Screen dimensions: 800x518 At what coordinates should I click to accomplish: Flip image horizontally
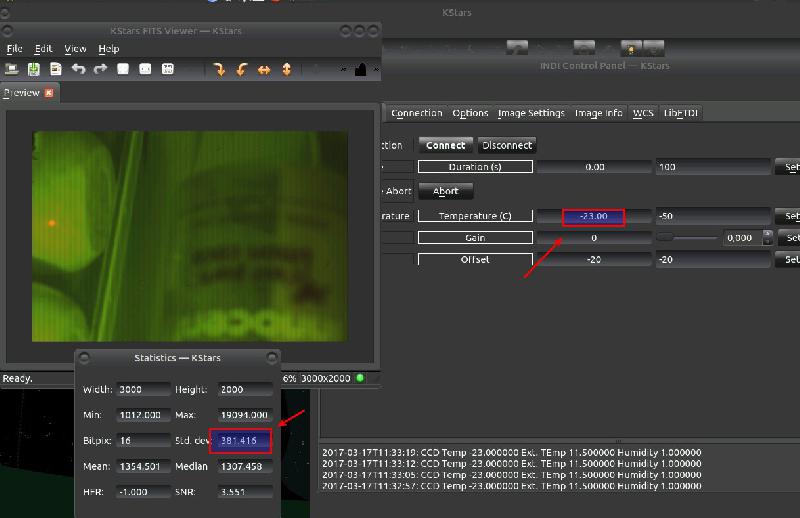(x=264, y=69)
